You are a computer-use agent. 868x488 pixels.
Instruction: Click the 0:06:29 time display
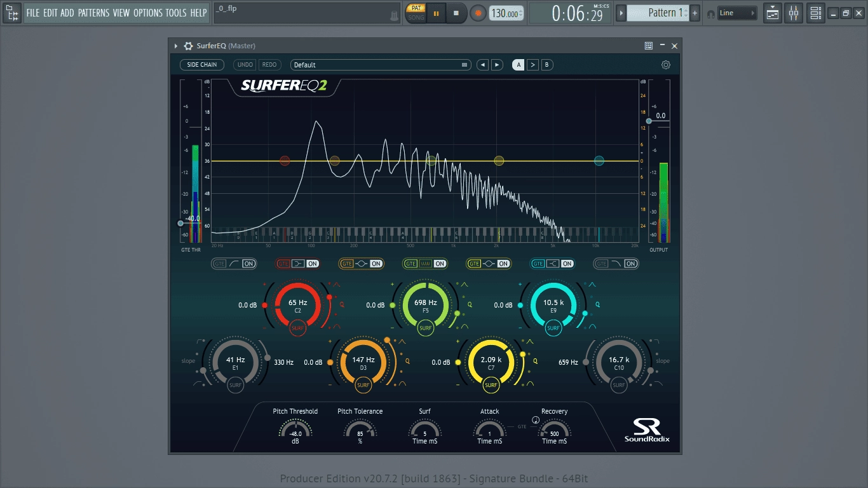[571, 13]
